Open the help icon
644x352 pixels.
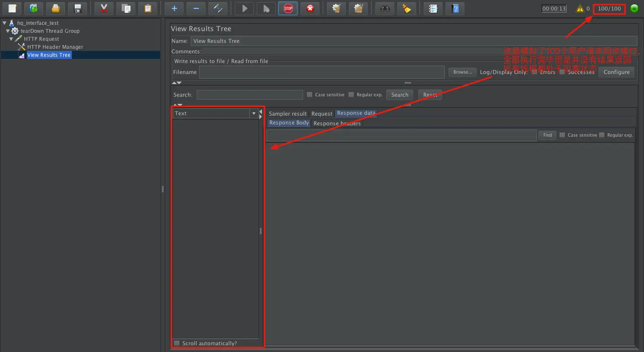(x=455, y=8)
